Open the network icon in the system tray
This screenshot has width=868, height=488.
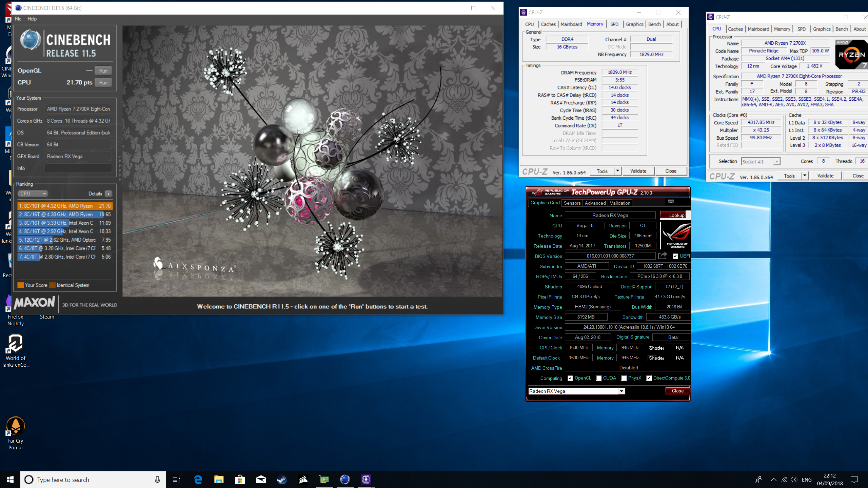[x=784, y=480]
